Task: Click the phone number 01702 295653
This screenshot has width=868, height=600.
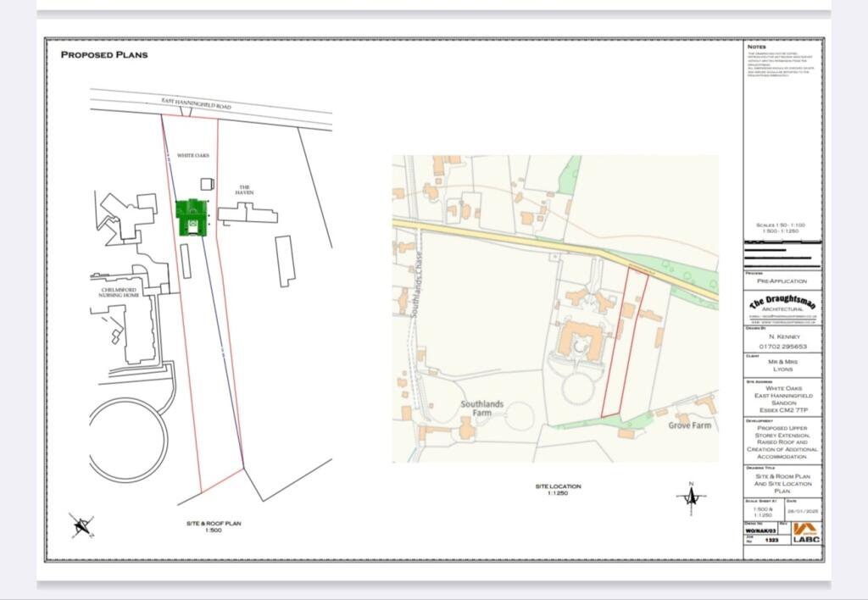Action: pyautogui.click(x=782, y=347)
